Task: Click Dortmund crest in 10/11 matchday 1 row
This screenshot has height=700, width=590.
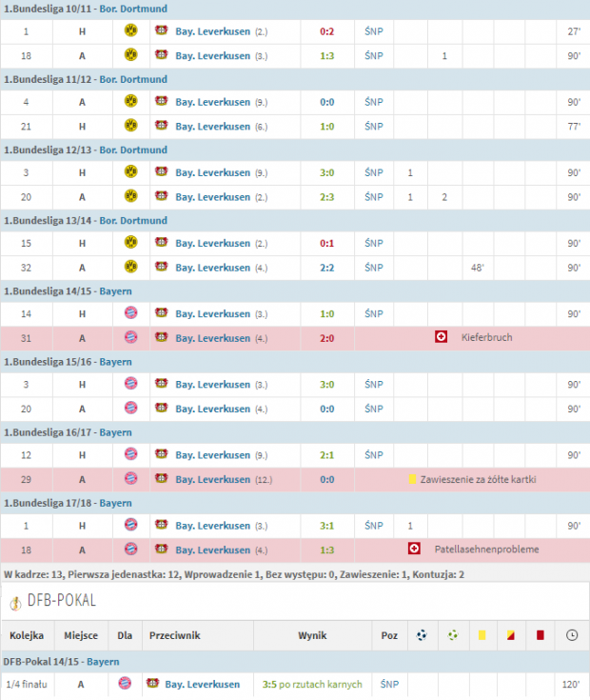Action: coord(130,30)
